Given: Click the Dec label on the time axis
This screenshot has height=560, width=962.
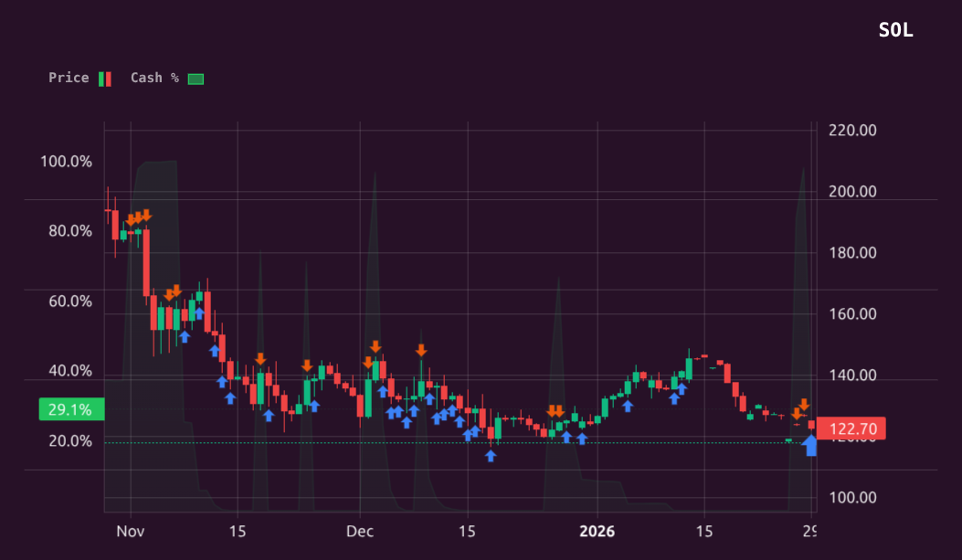Looking at the screenshot, I should [x=360, y=532].
